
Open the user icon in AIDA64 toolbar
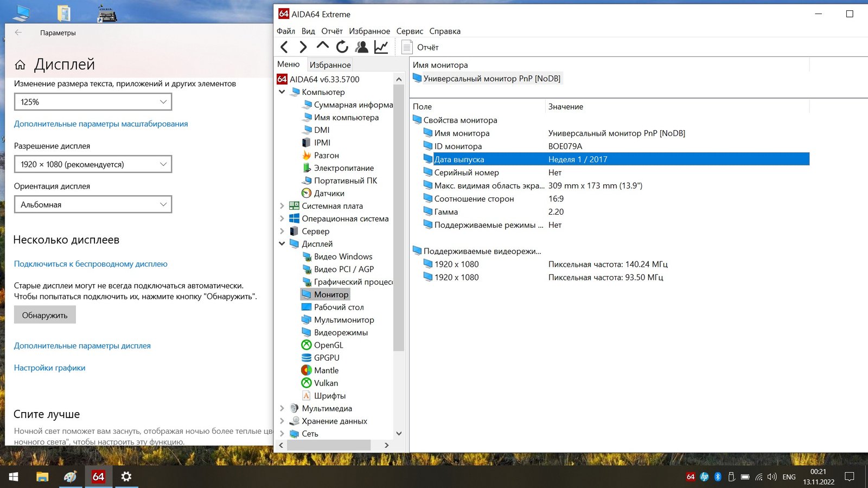point(361,47)
